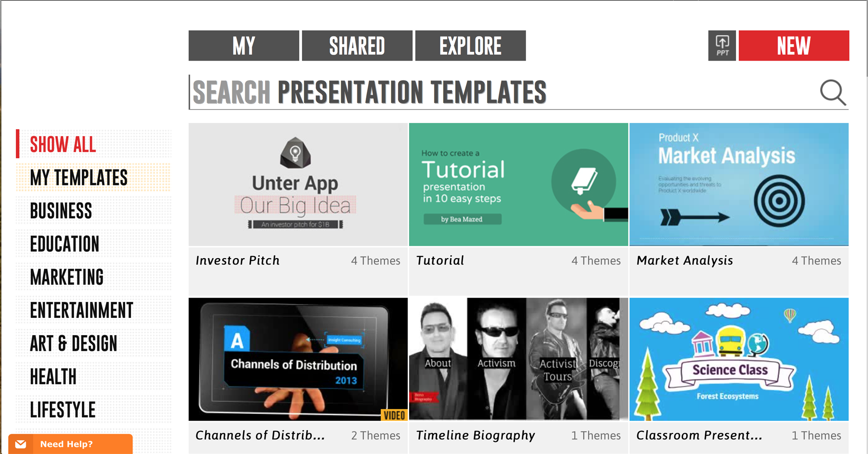
Task: Choose the EDUCATION category
Action: click(94, 244)
